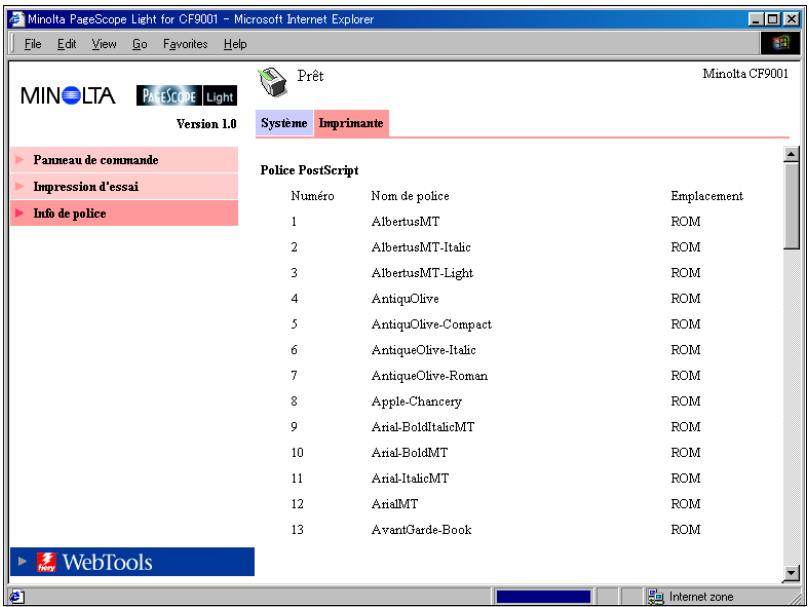Open the View menu
The width and height of the screenshot is (809, 607).
click(x=104, y=44)
